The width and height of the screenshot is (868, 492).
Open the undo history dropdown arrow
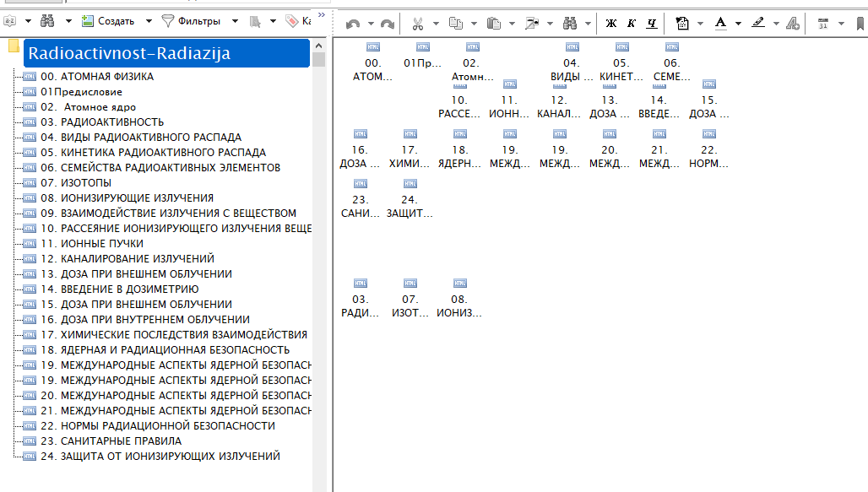(371, 24)
